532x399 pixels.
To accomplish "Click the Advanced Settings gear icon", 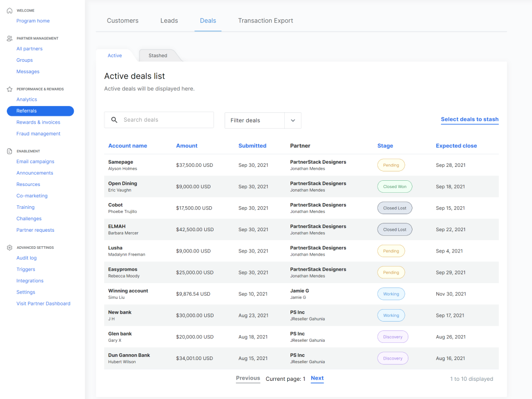I will coord(9,248).
